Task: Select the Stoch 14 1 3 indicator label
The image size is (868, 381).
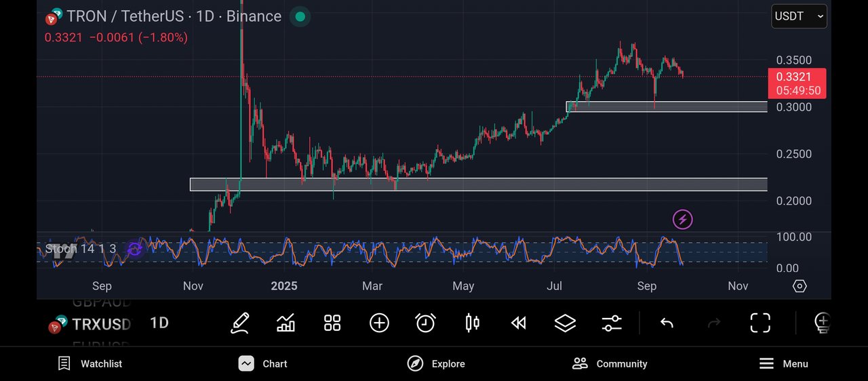Action: (x=80, y=249)
